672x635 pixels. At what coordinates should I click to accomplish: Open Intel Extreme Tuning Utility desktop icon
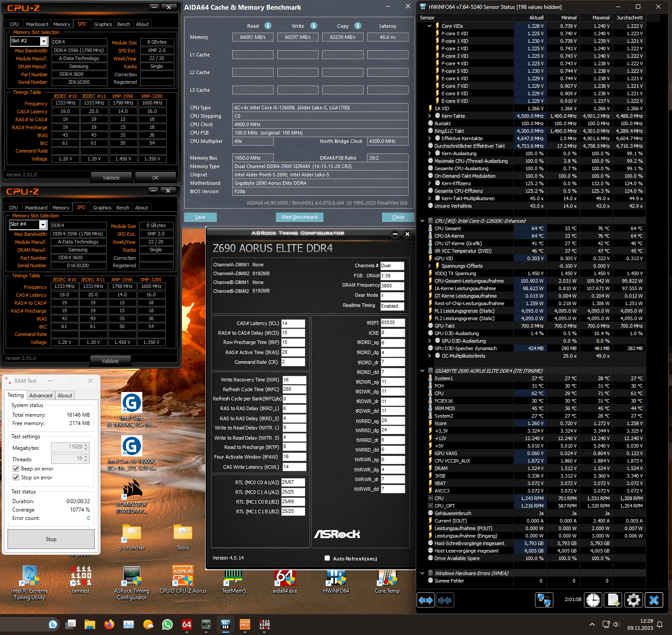coord(30,583)
